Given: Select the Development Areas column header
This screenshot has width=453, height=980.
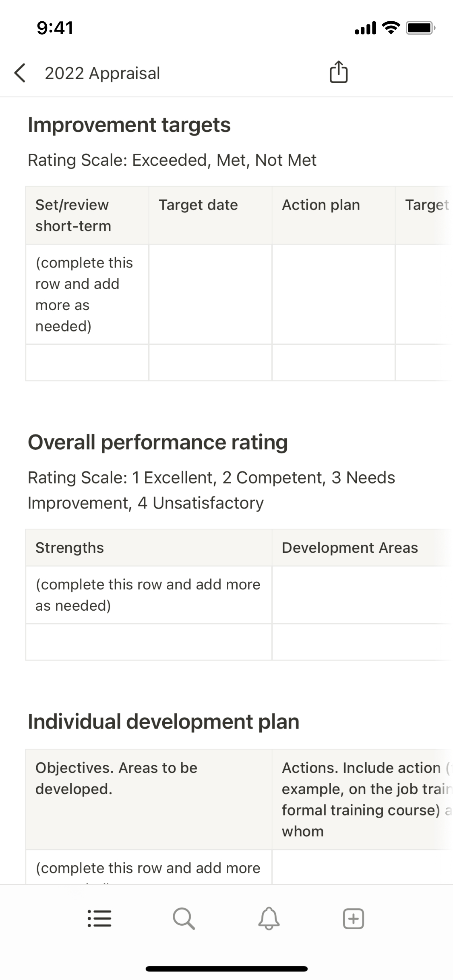Looking at the screenshot, I should click(x=350, y=548).
